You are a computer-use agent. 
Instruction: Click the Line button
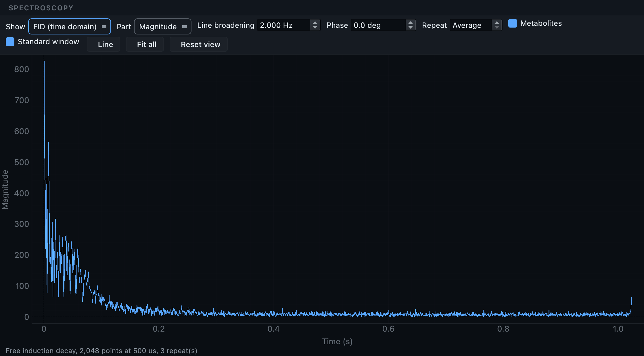[103, 44]
